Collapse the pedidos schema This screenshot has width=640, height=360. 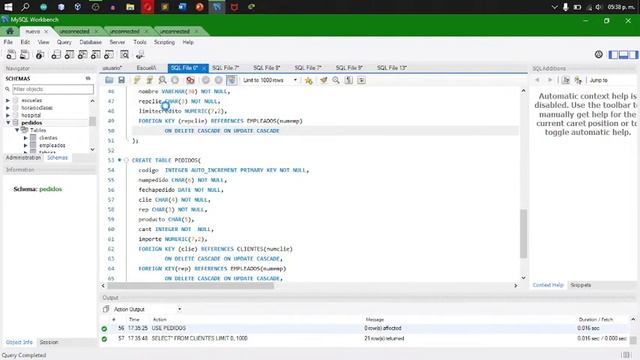click(x=8, y=122)
